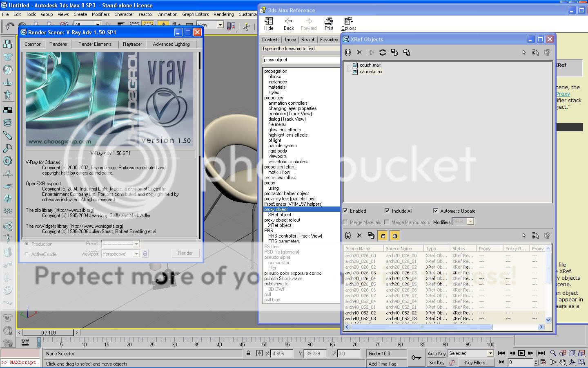The height and width of the screenshot is (368, 588).
Task: Click Delete XRef Entity X in lower toolbar
Action: 359,236
